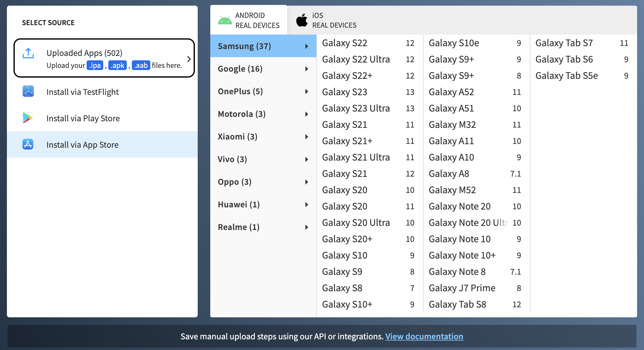Click the App Store icon

[28, 144]
